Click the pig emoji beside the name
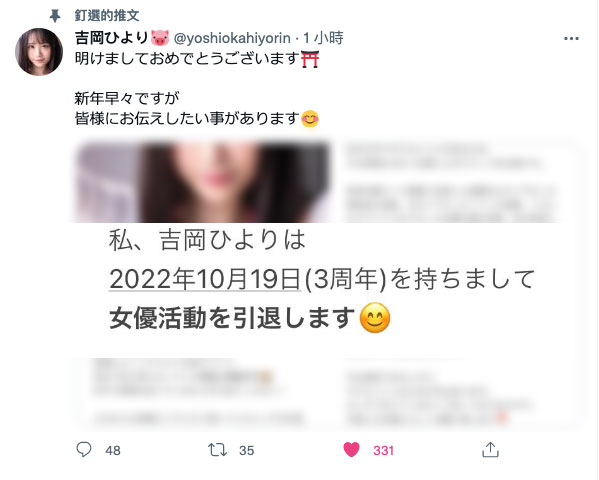 pyautogui.click(x=160, y=38)
